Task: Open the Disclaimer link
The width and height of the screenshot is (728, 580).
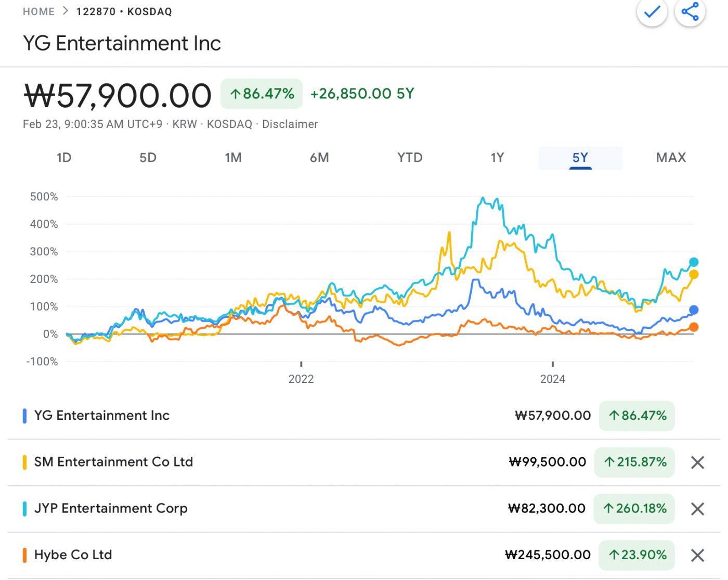Action: [290, 124]
